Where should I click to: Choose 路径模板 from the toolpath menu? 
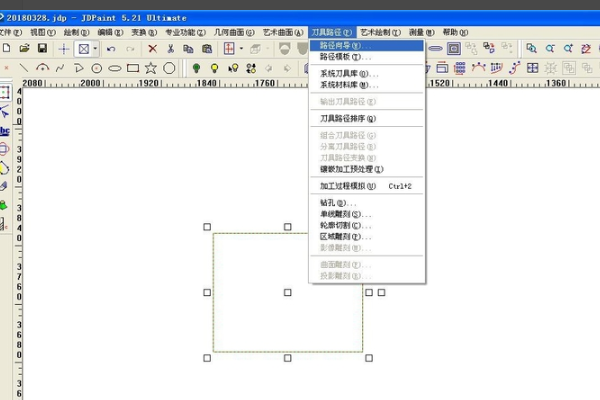point(367,57)
